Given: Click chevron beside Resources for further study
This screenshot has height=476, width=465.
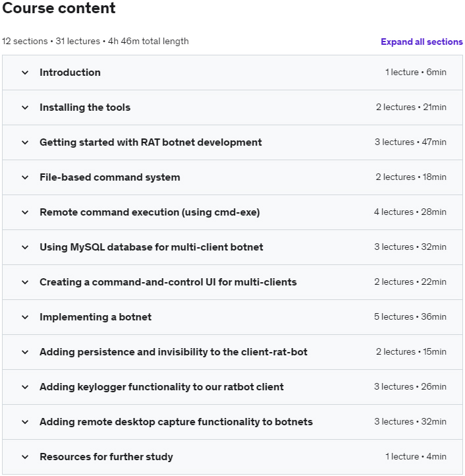Looking at the screenshot, I should coord(25,457).
